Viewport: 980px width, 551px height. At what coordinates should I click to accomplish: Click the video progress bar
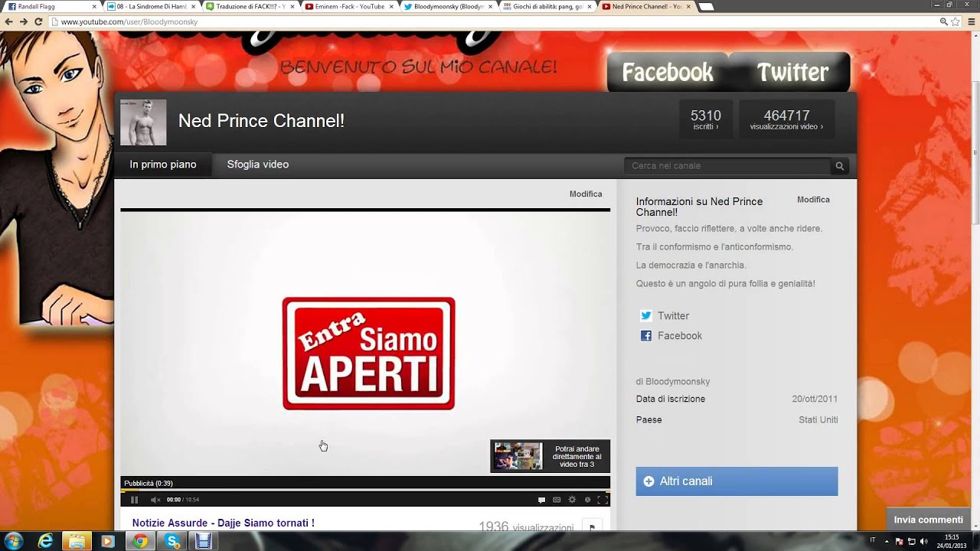pos(365,491)
